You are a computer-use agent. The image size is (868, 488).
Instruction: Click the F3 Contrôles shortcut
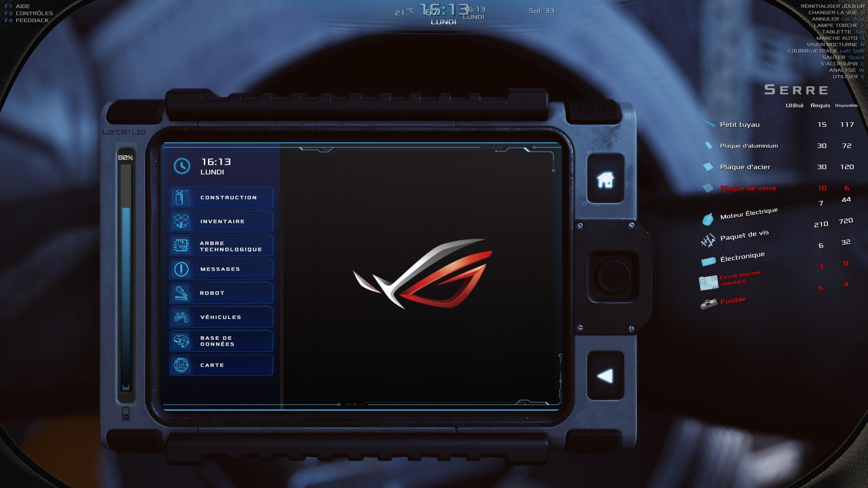point(28,13)
